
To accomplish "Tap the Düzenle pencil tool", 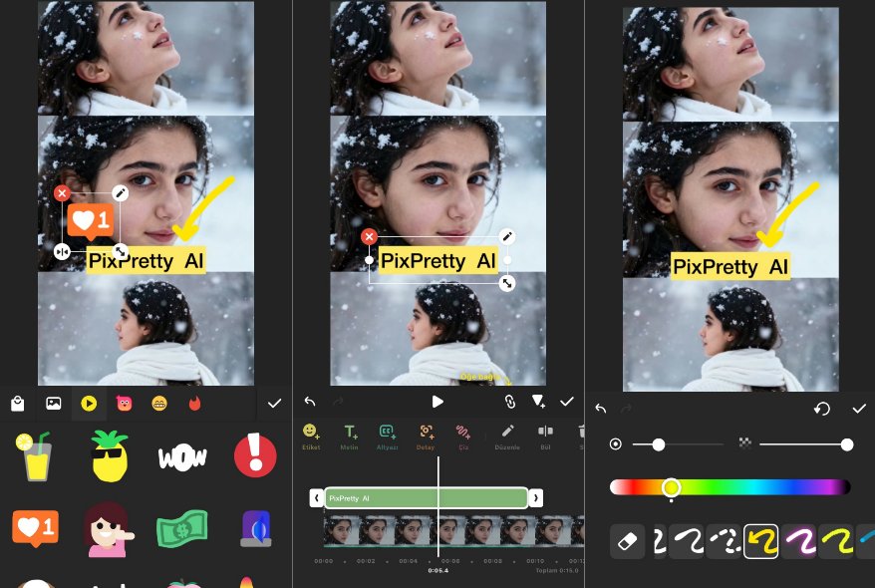I will (x=507, y=436).
